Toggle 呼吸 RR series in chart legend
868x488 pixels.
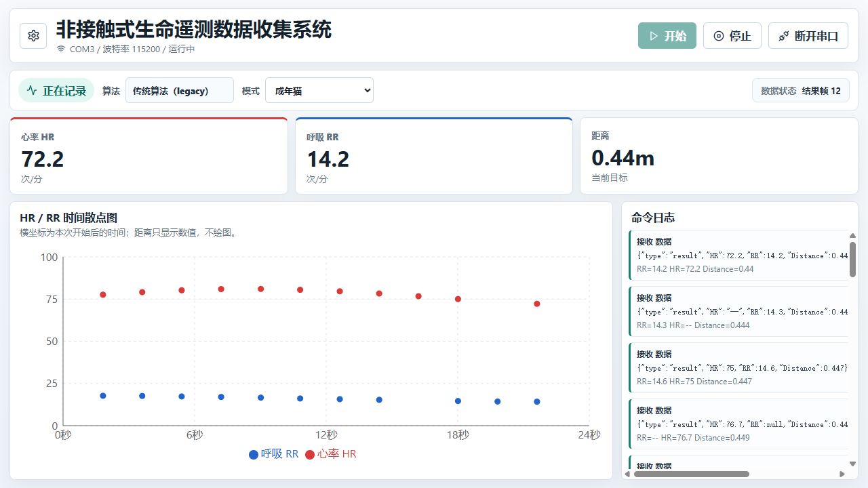(274, 454)
